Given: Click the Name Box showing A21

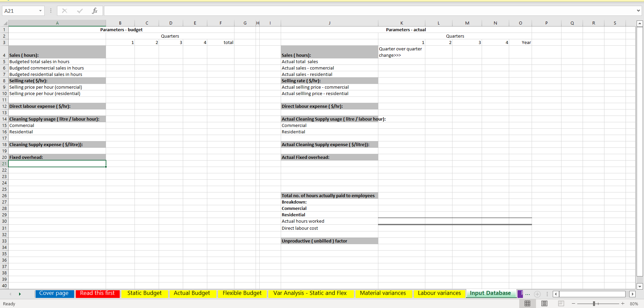Looking at the screenshot, I should pos(20,11).
